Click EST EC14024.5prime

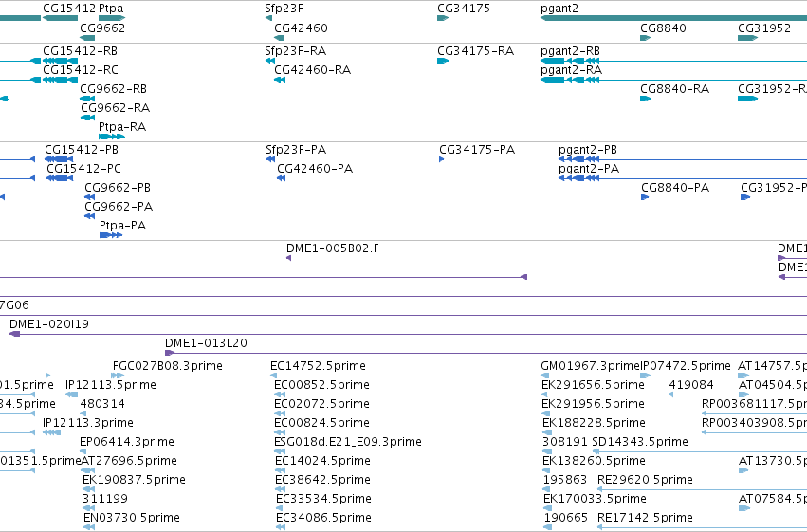click(281, 470)
